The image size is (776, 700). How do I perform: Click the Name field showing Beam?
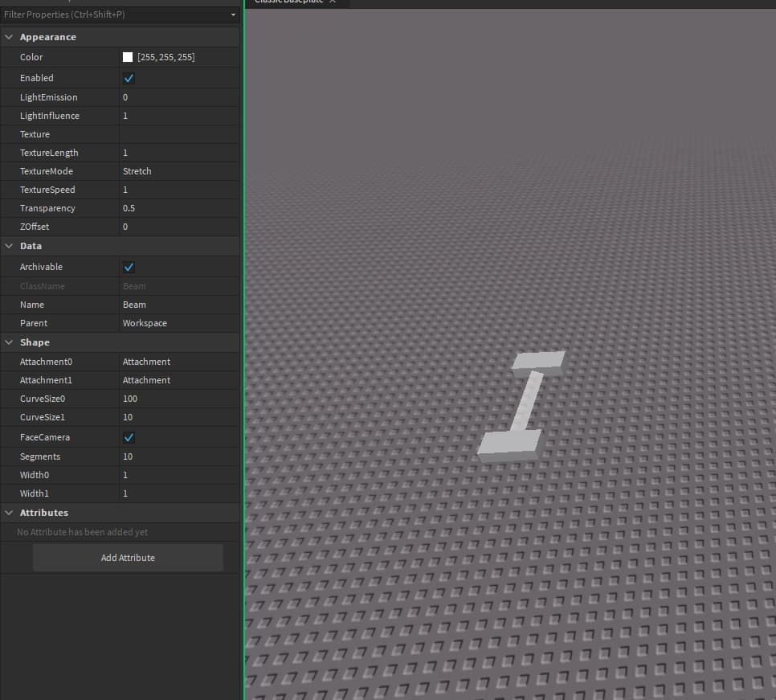(x=178, y=305)
